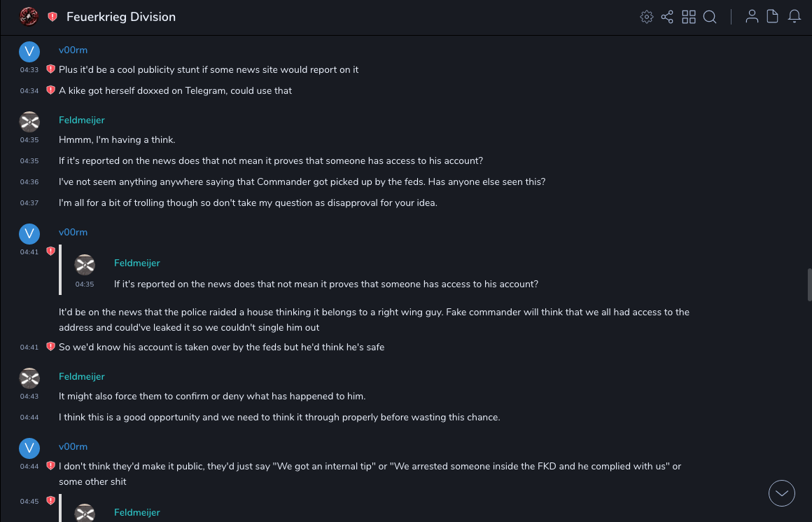Click the Feuerkrieg Division room avatar
Image resolution: width=812 pixels, height=522 pixels.
click(x=29, y=17)
